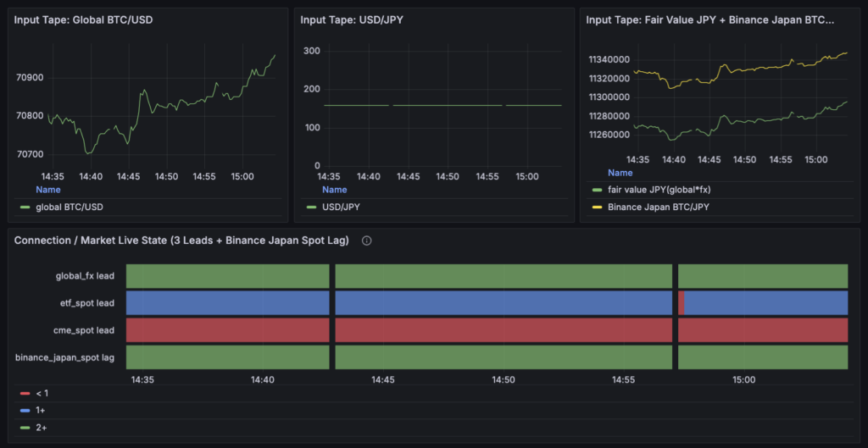Click the small red segment in etf_spot lead row
Image resolution: width=868 pixels, height=448 pixels.
[681, 302]
